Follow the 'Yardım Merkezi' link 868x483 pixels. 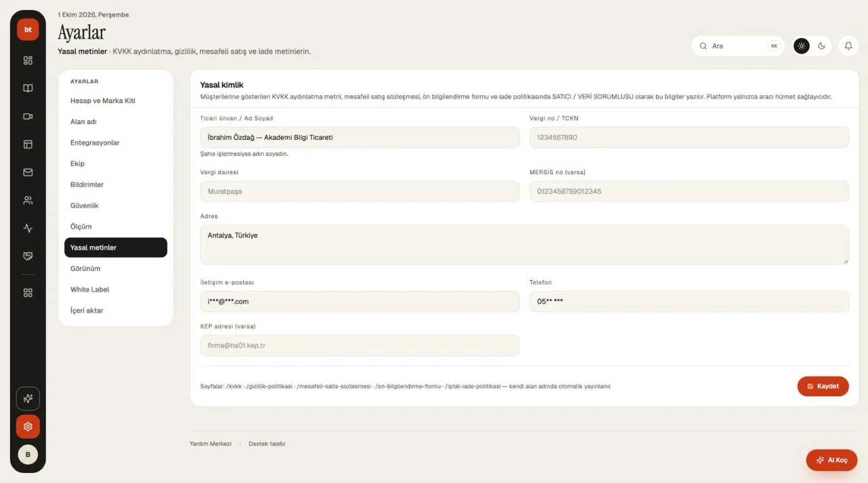pos(210,444)
